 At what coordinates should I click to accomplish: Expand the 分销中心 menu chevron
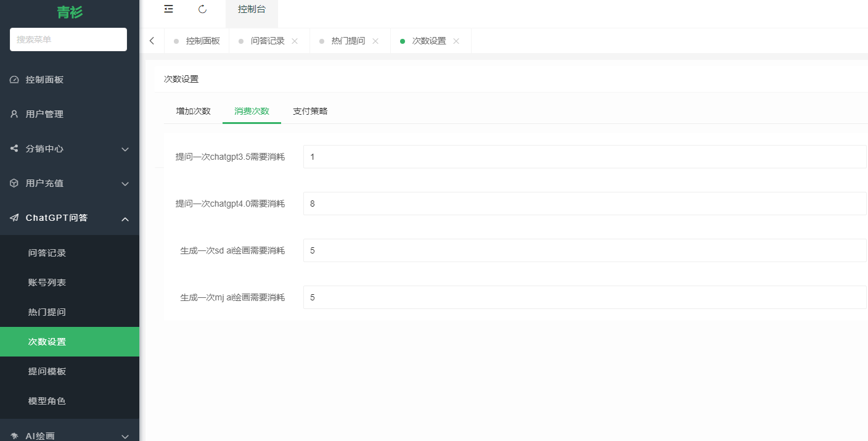point(125,149)
